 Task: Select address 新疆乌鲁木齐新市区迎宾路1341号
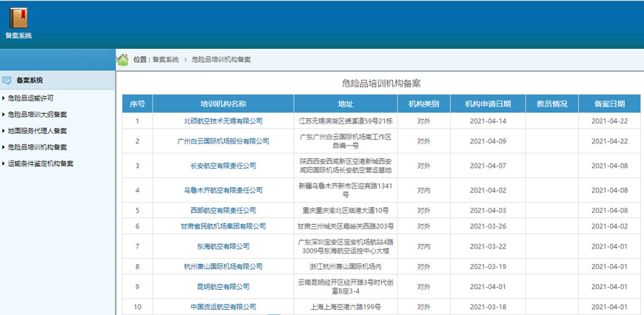346,190
